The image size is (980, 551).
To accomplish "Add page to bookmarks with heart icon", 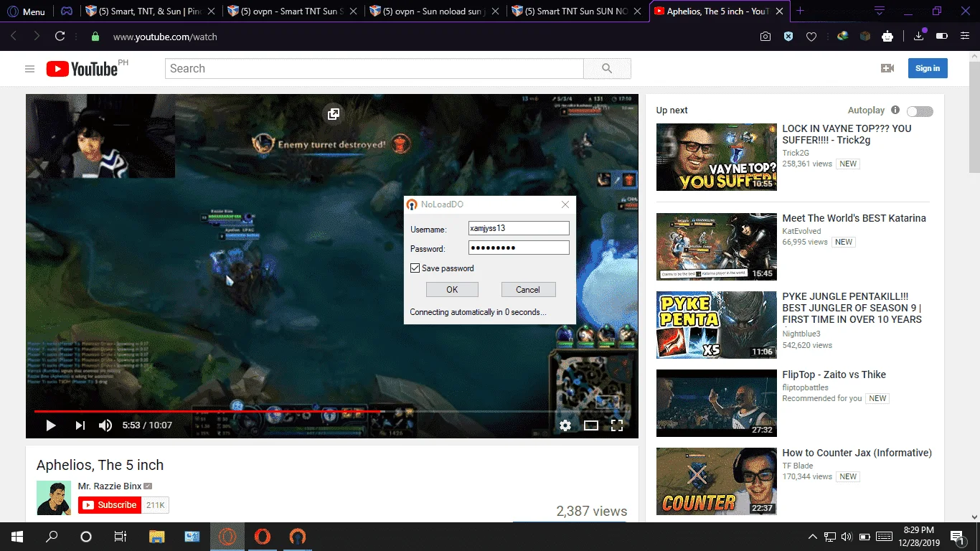I will click(811, 37).
